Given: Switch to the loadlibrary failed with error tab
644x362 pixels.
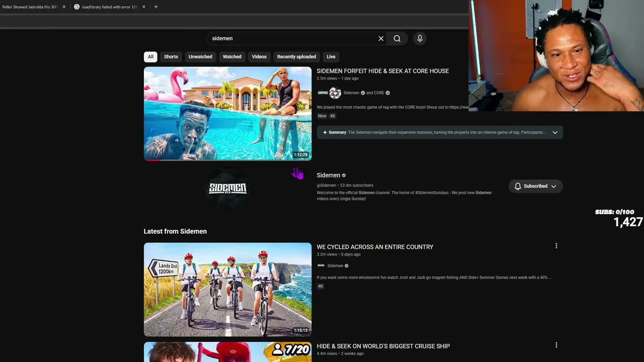Looking at the screenshot, I should click(x=110, y=7).
